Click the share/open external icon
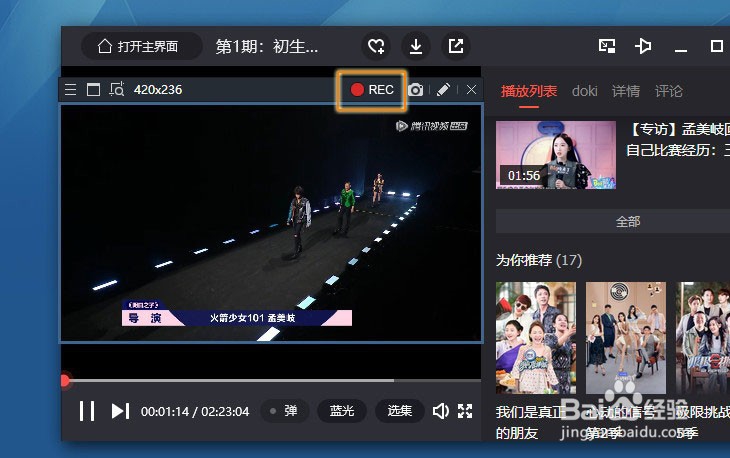The height and width of the screenshot is (458, 730). [x=456, y=46]
